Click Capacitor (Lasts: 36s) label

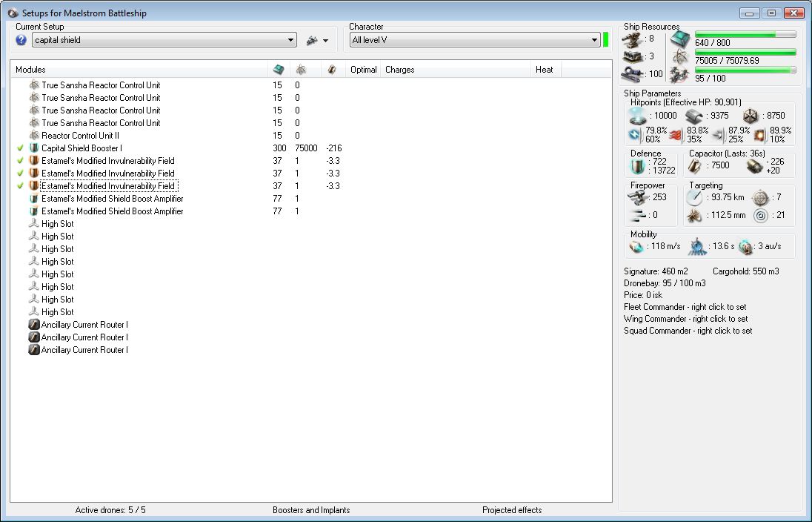(727, 153)
